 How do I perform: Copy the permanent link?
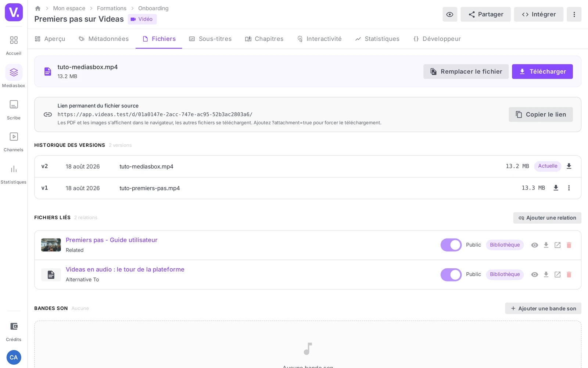click(541, 114)
